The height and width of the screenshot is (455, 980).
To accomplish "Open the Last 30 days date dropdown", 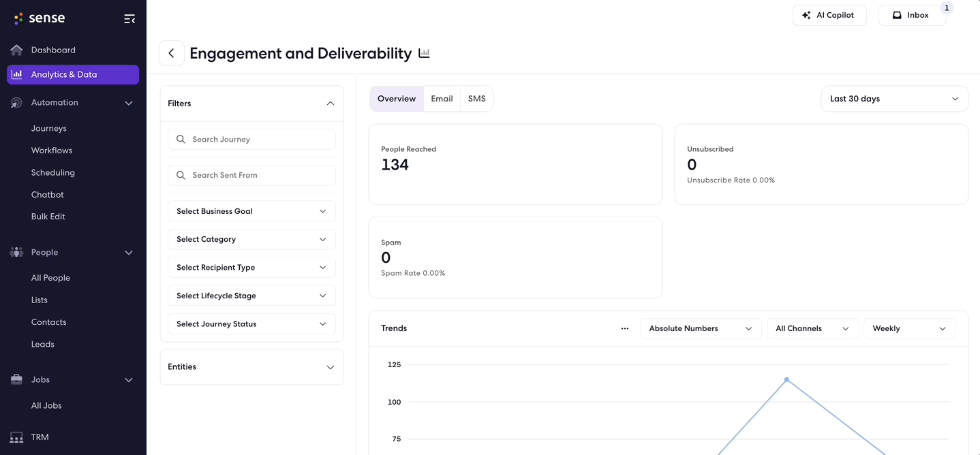I will click(894, 99).
